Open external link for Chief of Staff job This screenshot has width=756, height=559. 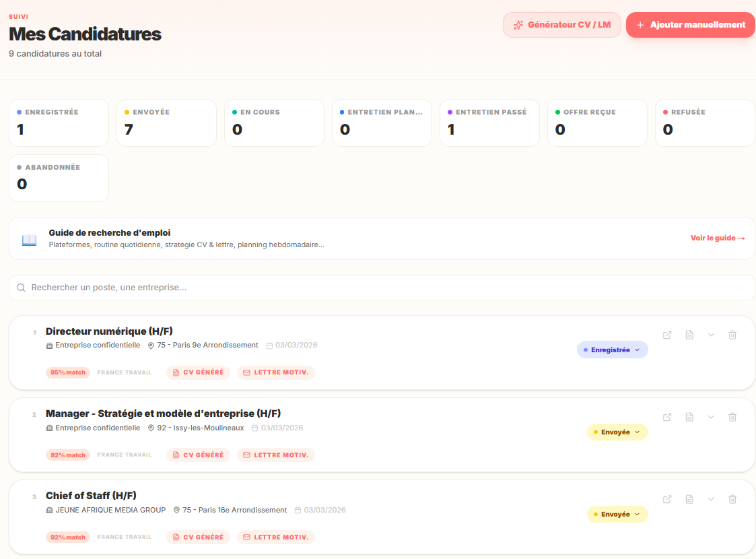point(667,499)
